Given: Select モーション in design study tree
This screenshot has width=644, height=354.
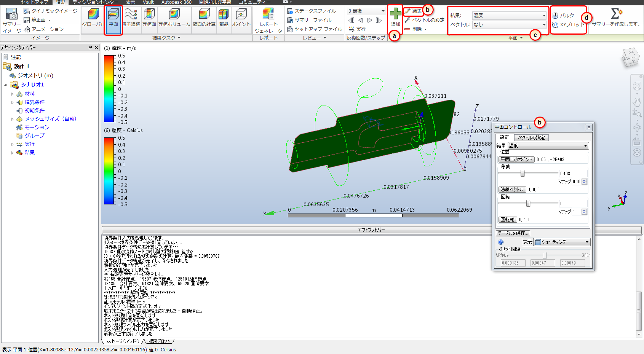Looking at the screenshot, I should point(37,128).
